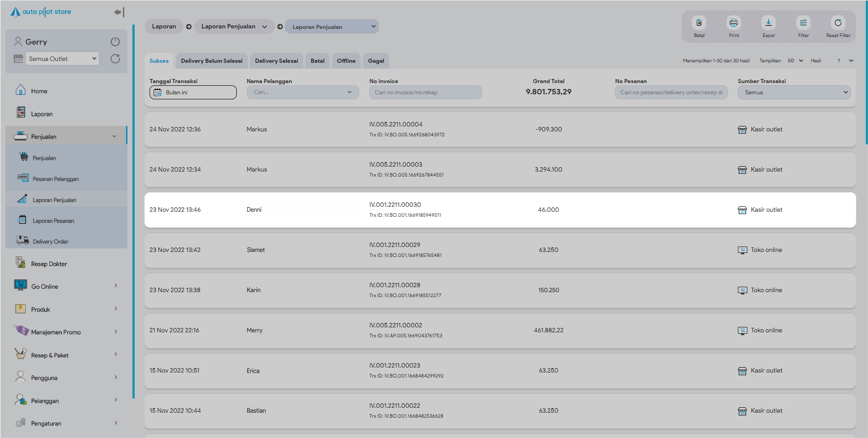Click the Reset Filter icon

tap(838, 23)
